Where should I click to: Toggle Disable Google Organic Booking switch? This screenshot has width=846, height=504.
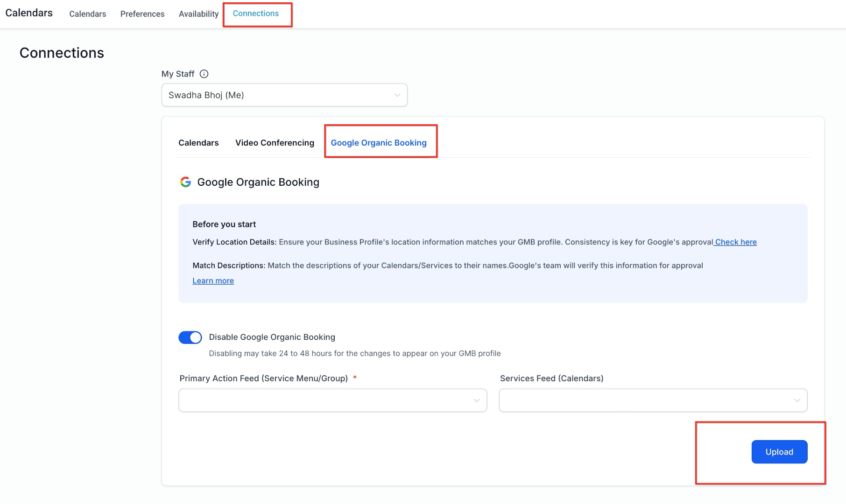[x=190, y=337]
